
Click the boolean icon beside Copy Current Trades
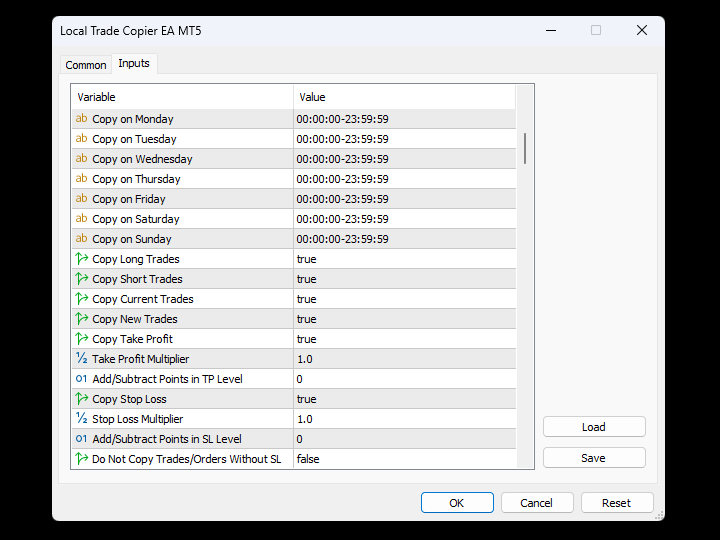point(82,299)
